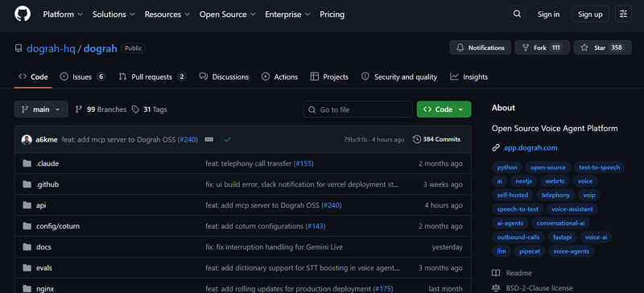The width and height of the screenshot is (644, 293).
Task: Open the evals folder icon
Action: [27, 268]
